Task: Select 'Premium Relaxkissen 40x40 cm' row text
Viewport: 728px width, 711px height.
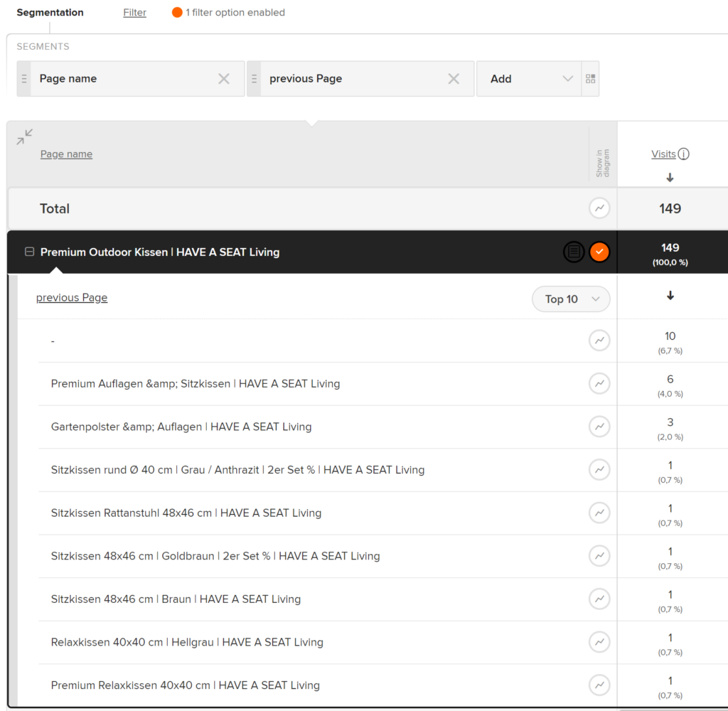Action: [186, 685]
